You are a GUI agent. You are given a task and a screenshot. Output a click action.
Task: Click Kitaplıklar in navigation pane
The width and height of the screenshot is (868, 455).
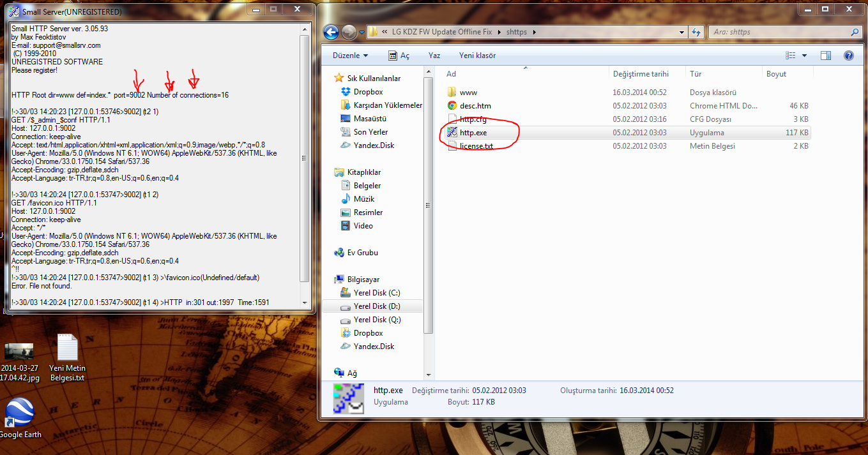(x=364, y=172)
